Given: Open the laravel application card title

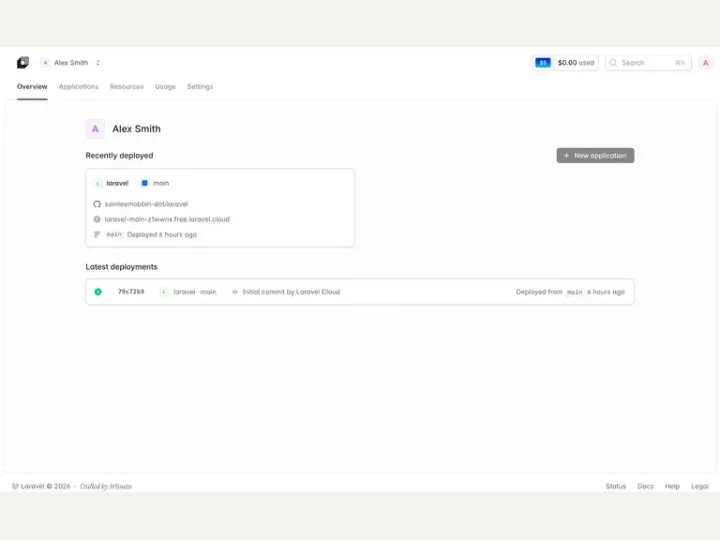Looking at the screenshot, I should tap(118, 183).
